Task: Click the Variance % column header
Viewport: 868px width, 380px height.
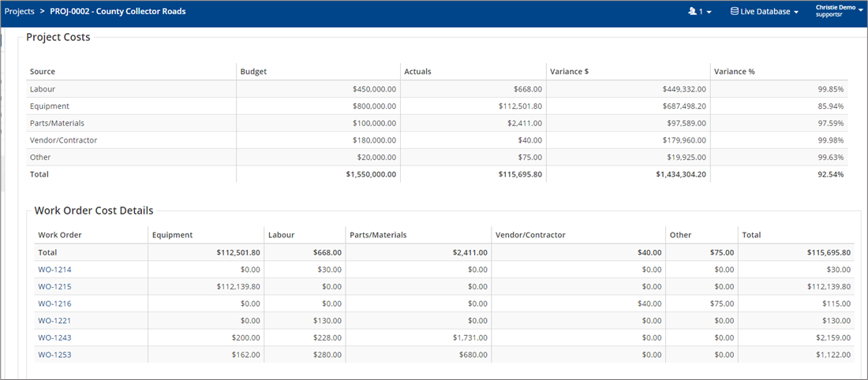Action: coord(735,72)
